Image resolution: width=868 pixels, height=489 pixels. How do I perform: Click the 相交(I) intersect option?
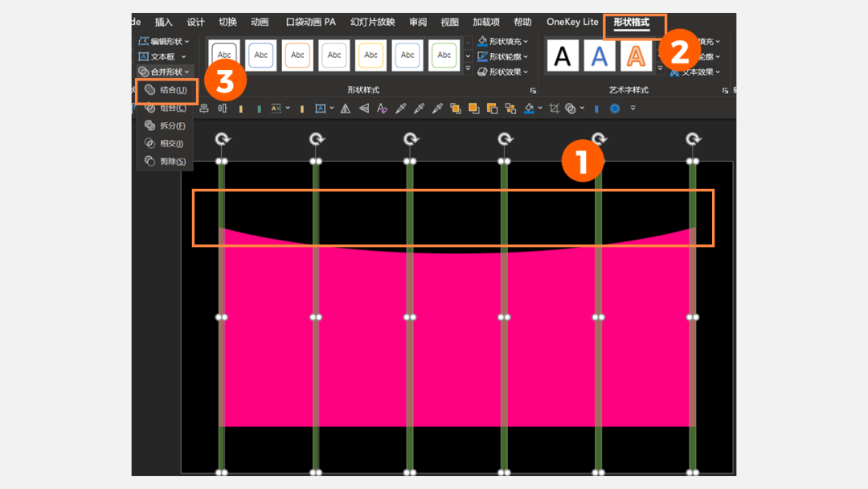tap(166, 143)
